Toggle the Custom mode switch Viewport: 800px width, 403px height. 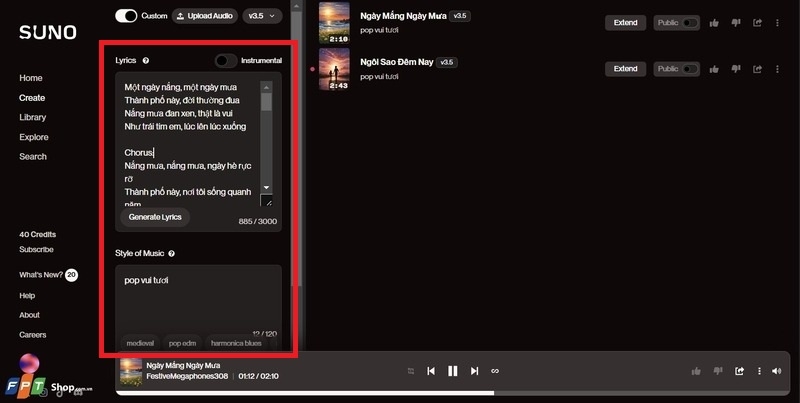tap(126, 16)
